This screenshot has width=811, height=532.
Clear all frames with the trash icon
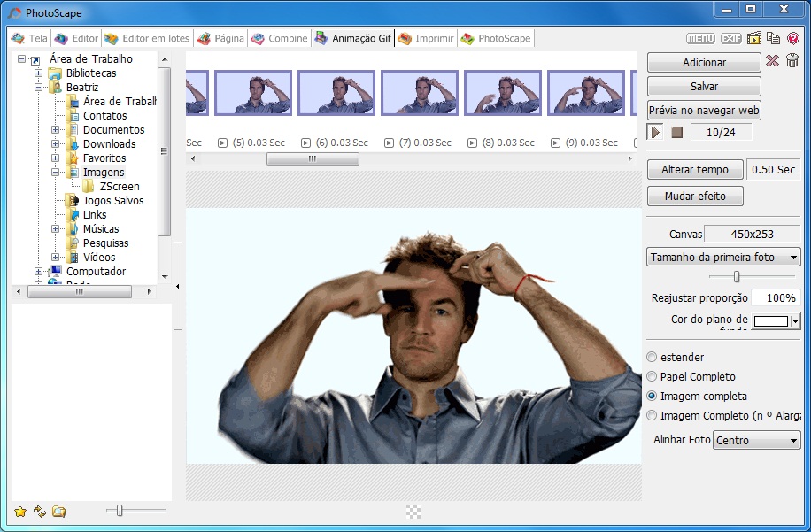click(792, 61)
